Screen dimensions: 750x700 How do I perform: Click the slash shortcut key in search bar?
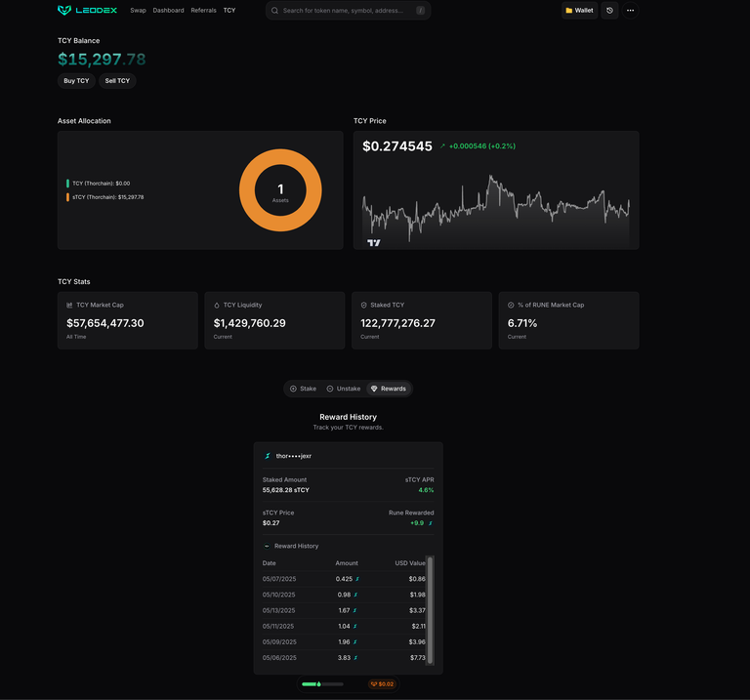tap(421, 11)
